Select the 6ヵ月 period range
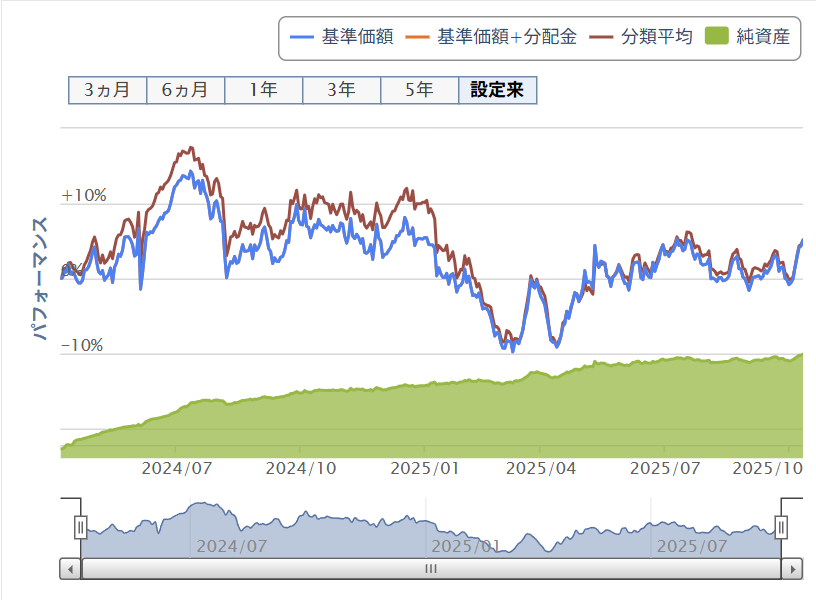Screen dimensions: 816x600 coord(185,90)
